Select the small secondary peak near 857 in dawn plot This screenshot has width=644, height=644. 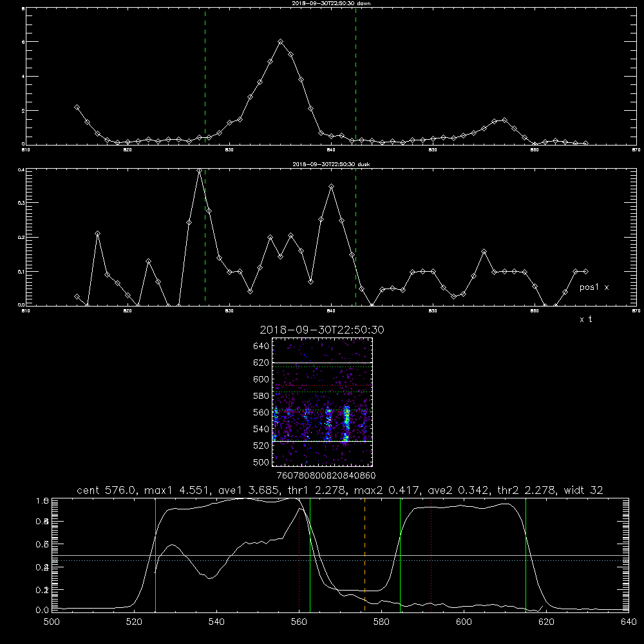coord(504,120)
